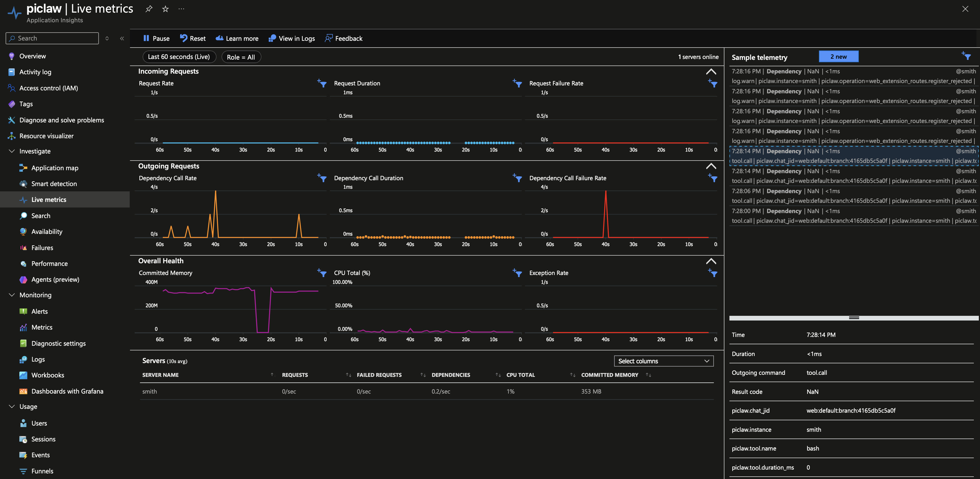
Task: Mark piclaw as favorite with star icon
Action: [x=165, y=9]
